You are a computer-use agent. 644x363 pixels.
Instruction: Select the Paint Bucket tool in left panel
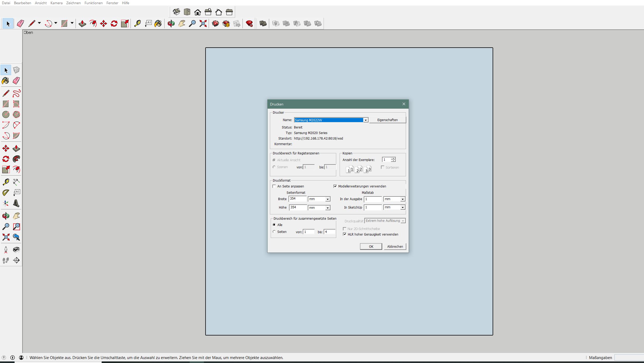click(x=6, y=81)
